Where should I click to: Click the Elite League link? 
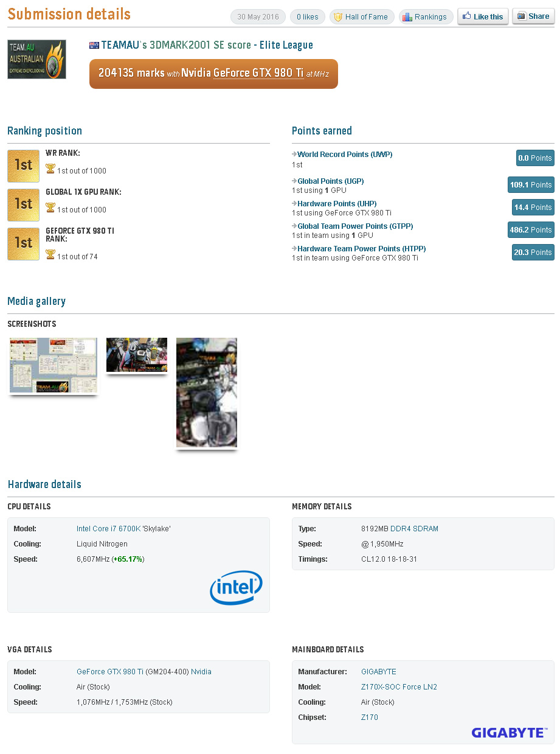(286, 45)
